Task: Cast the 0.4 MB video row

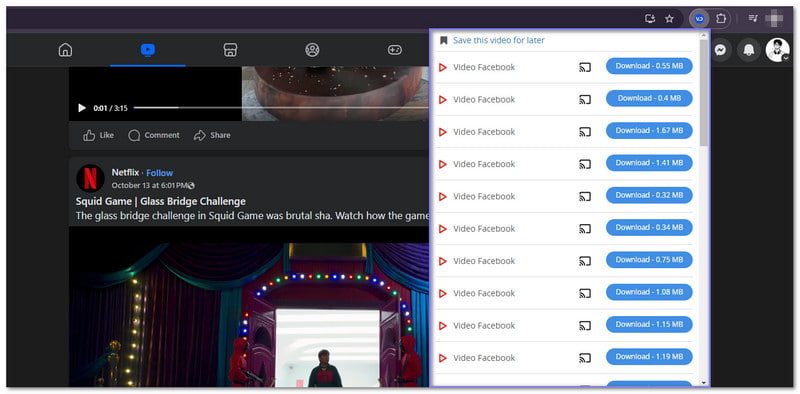Action: tap(585, 100)
